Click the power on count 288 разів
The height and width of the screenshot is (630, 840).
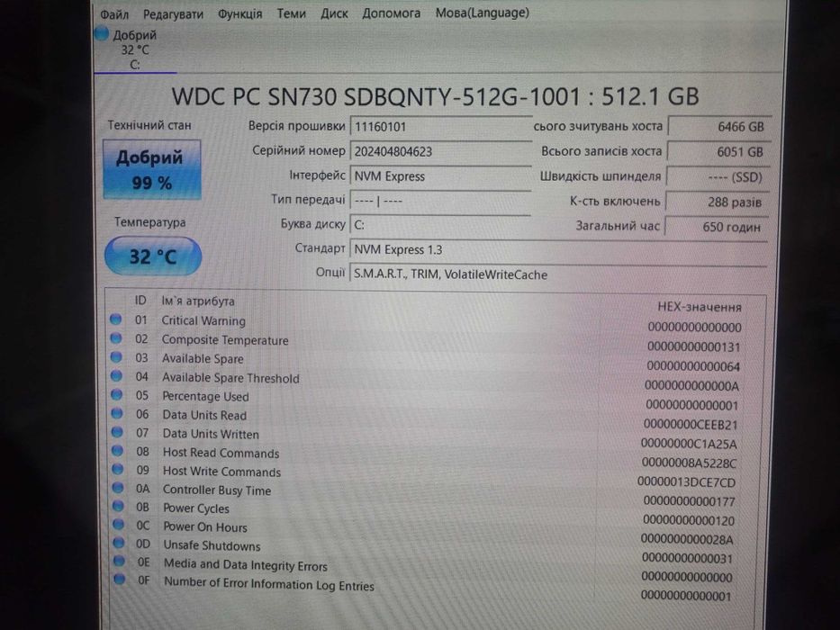718,202
